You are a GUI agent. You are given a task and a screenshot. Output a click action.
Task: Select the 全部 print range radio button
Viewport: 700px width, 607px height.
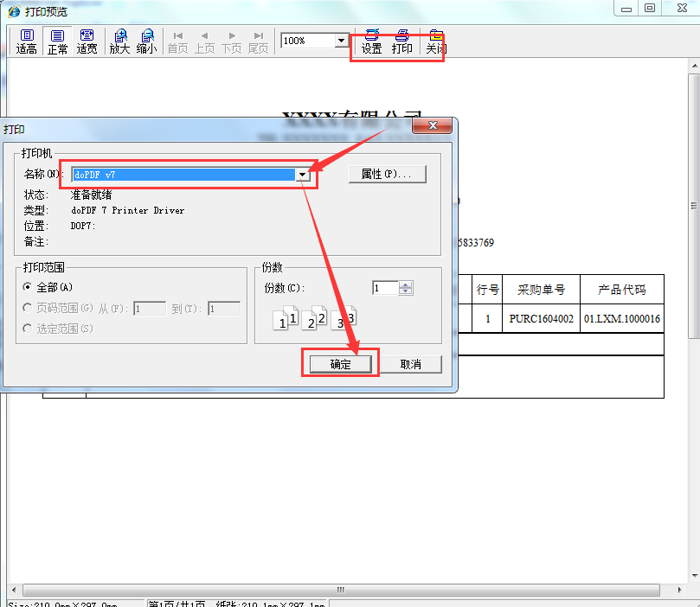(29, 287)
